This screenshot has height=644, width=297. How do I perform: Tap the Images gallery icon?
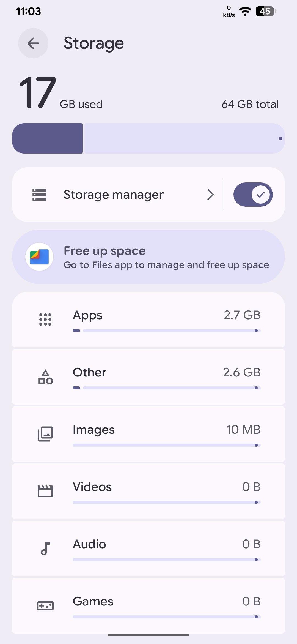click(45, 434)
